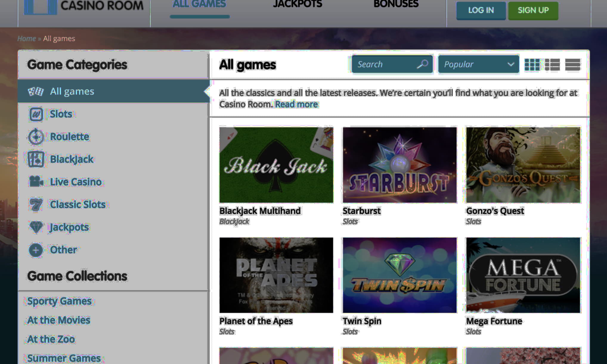Select the Classic Slots category label
Screen dimensions: 607x364
point(78,204)
